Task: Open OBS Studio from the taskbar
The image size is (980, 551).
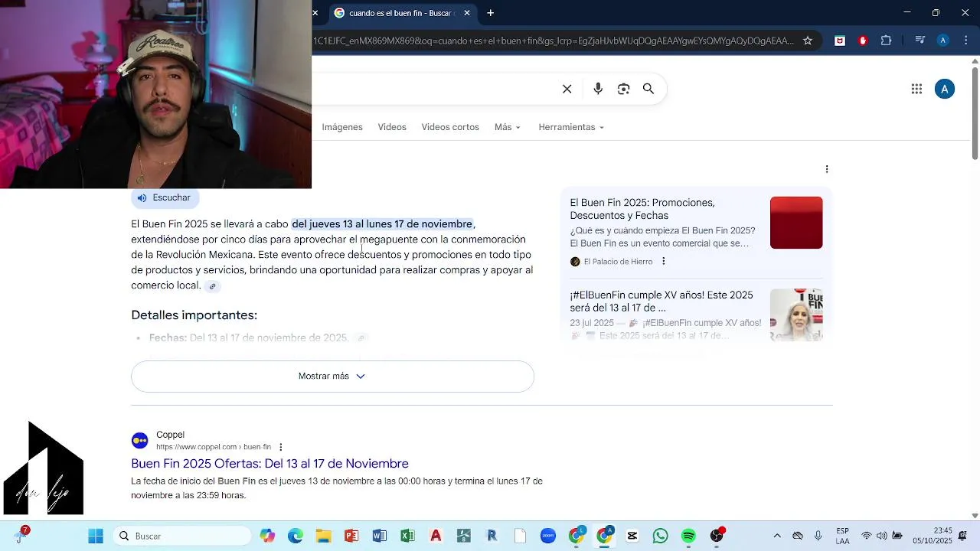Action: (x=717, y=536)
